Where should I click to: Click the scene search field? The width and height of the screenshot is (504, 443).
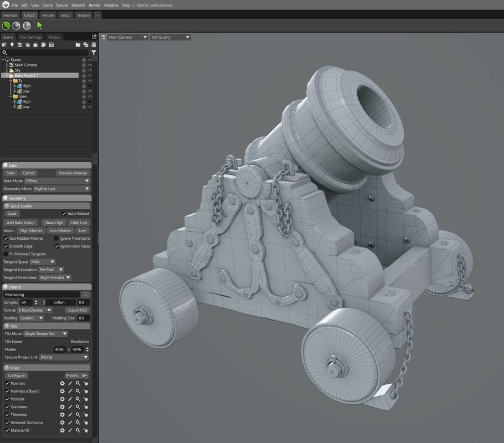pyautogui.click(x=45, y=53)
